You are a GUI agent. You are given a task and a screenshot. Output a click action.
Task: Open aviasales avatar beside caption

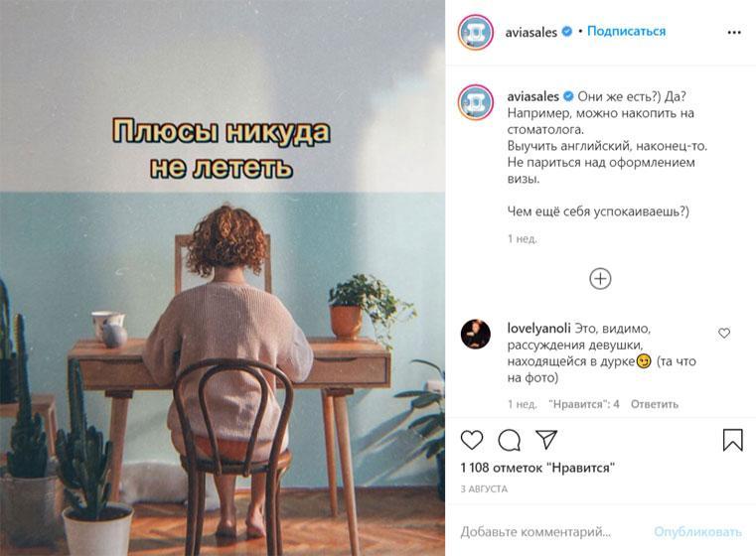point(476,102)
